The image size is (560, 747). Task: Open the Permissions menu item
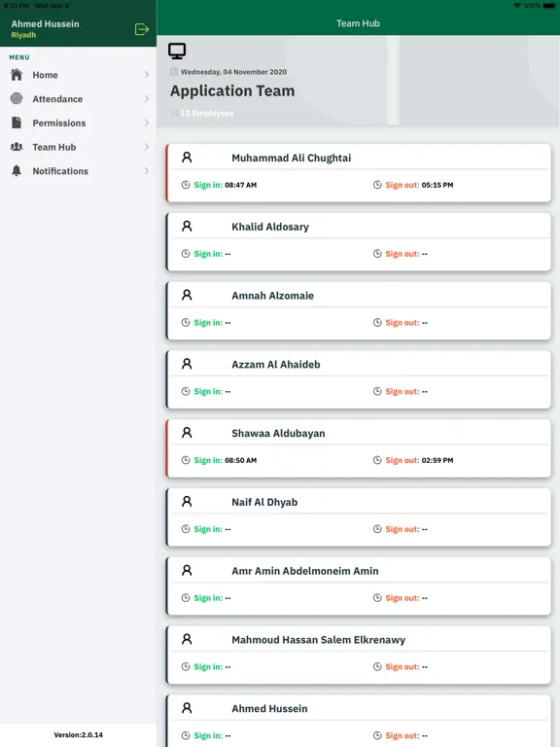pyautogui.click(x=78, y=123)
